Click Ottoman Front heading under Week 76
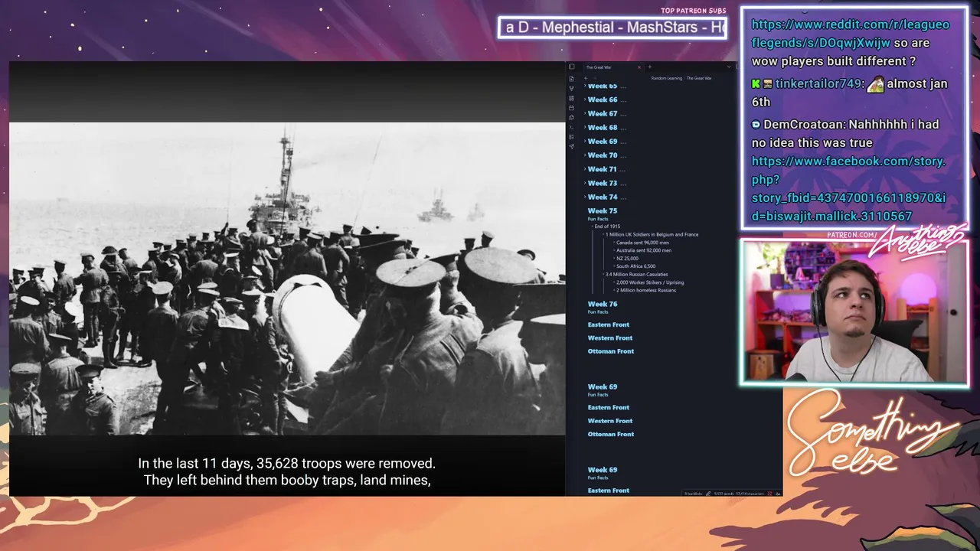This screenshot has width=980, height=551. [x=611, y=351]
